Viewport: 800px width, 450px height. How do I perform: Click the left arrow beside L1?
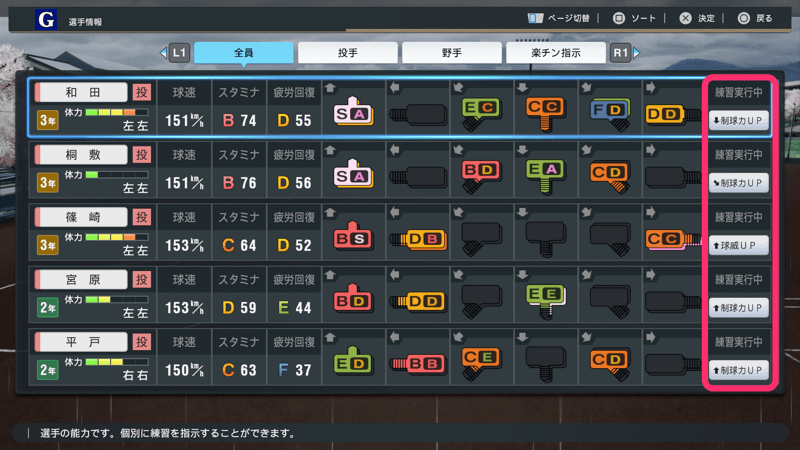tap(163, 53)
